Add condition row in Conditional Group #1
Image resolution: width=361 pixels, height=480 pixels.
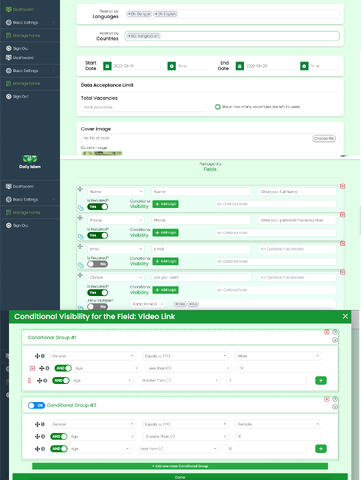click(x=321, y=380)
